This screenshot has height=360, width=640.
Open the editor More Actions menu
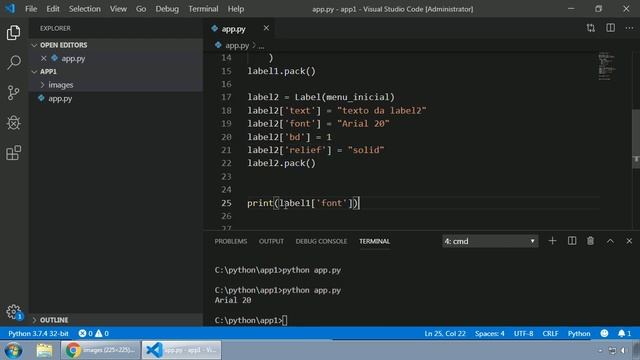(629, 28)
